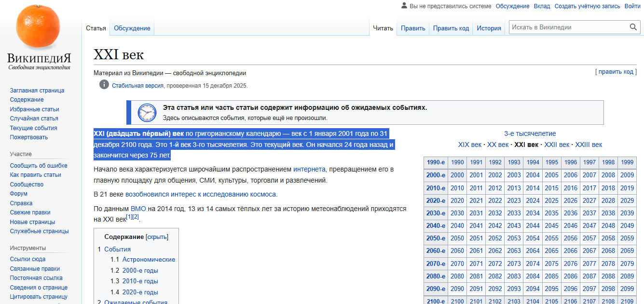Collapse contents with скрыть toggle
The width and height of the screenshot is (644, 304).
157,237
